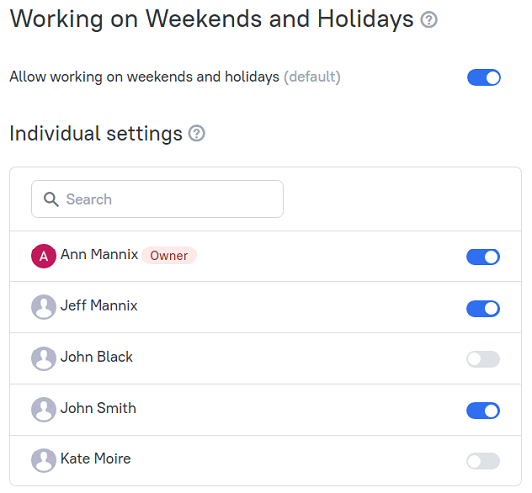
Task: Click help icon next to Individual settings
Action: tap(197, 133)
